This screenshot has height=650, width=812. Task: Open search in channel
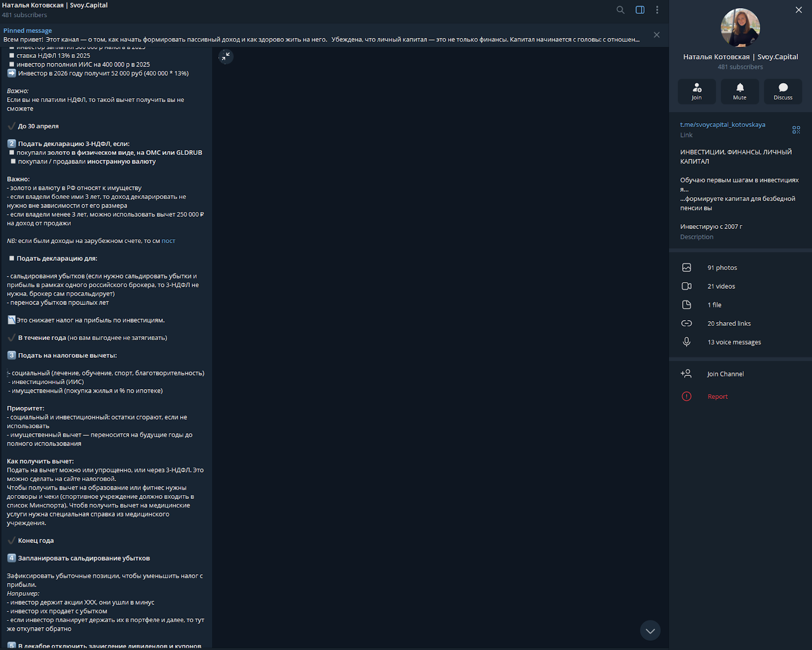(620, 10)
